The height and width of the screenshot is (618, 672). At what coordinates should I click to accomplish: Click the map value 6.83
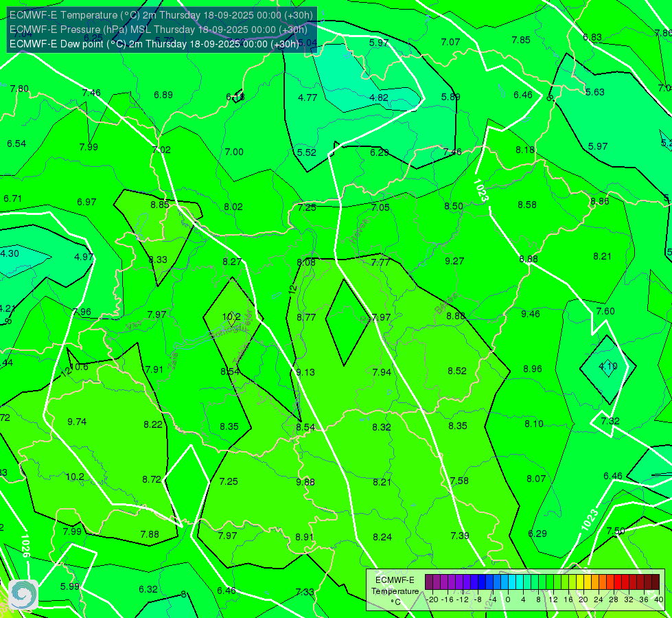(x=592, y=37)
